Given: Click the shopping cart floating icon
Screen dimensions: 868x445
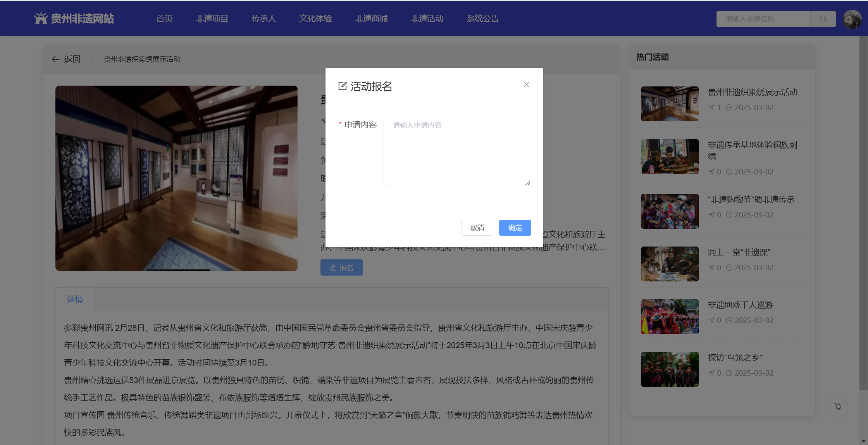Looking at the screenshot, I should 838,407.
